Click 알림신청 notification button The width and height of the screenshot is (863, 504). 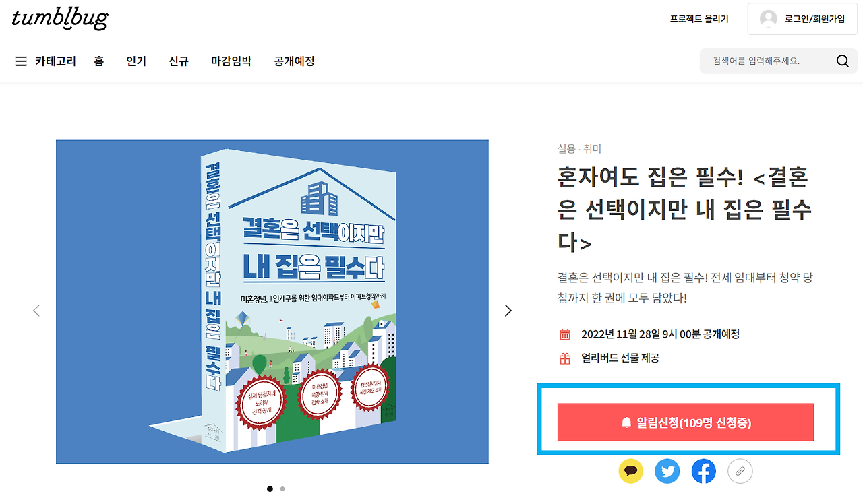click(686, 422)
